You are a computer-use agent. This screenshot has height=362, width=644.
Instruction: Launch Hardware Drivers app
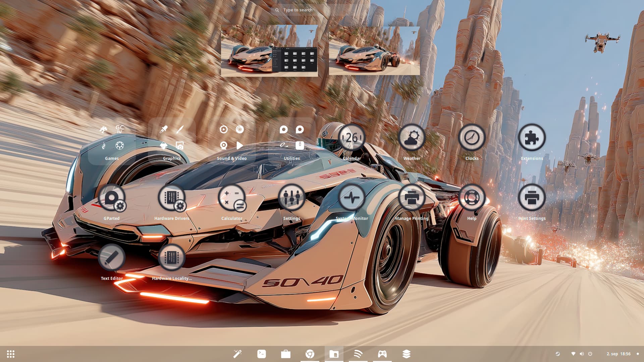(x=172, y=198)
